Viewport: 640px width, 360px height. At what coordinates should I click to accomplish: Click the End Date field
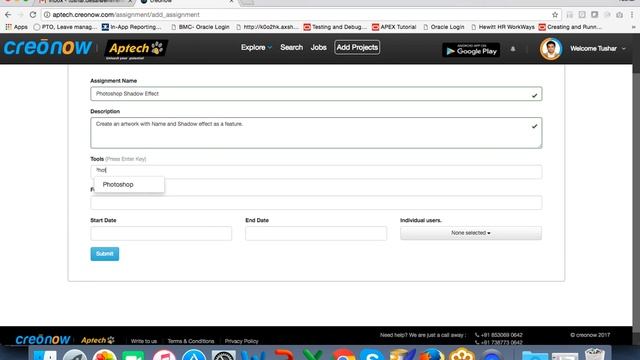coord(316,233)
